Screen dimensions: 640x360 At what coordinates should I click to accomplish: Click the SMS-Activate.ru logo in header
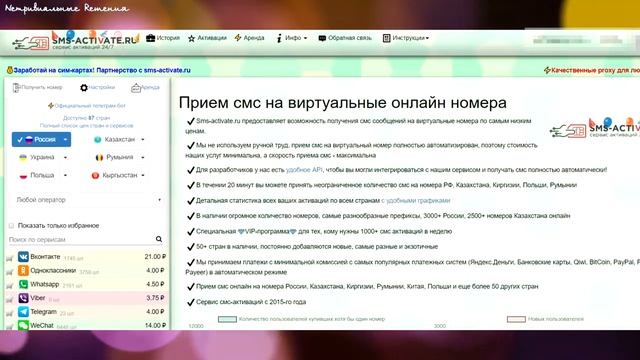click(75, 41)
